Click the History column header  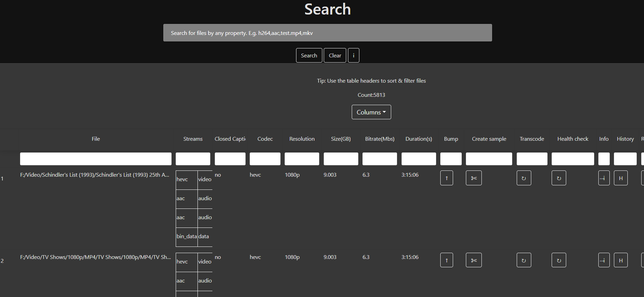[625, 139]
